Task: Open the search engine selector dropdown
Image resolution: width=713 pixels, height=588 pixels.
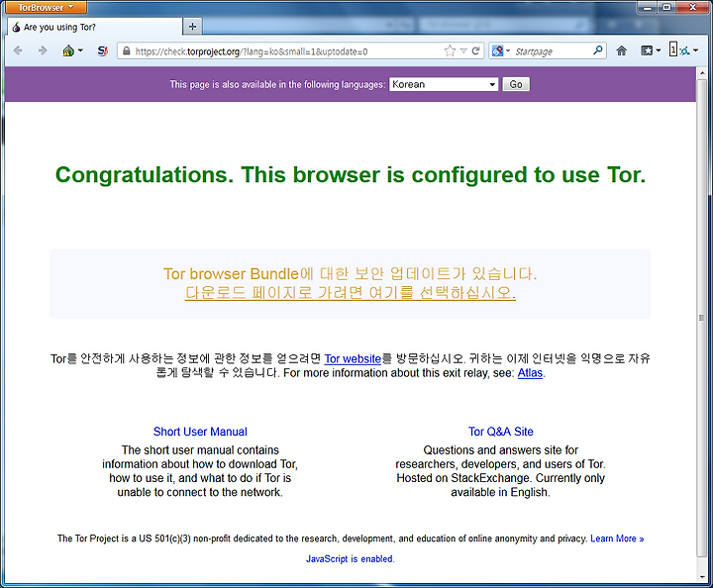Action: point(501,50)
